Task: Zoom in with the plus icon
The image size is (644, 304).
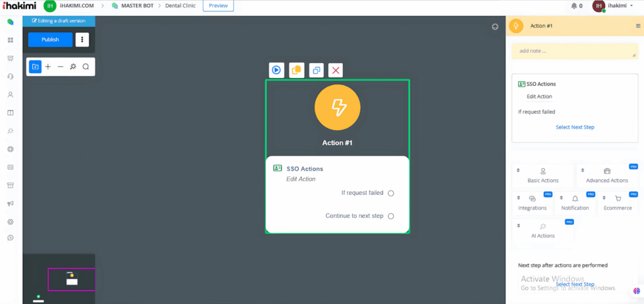Action: click(48, 67)
